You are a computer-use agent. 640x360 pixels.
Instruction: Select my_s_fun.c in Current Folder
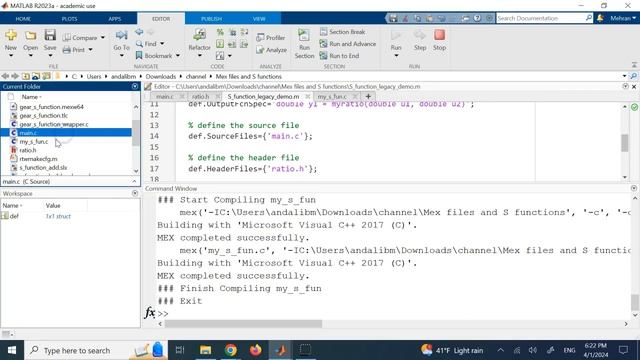(x=33, y=142)
